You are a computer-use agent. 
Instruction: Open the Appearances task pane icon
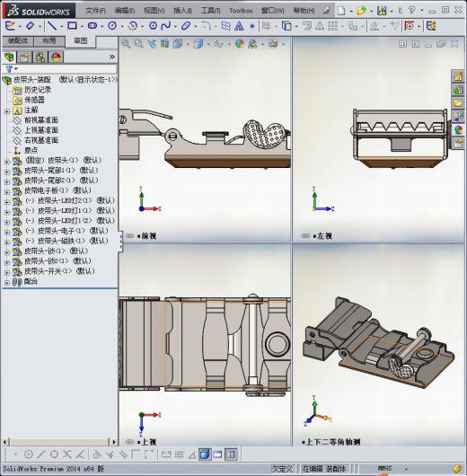pyautogui.click(x=458, y=130)
